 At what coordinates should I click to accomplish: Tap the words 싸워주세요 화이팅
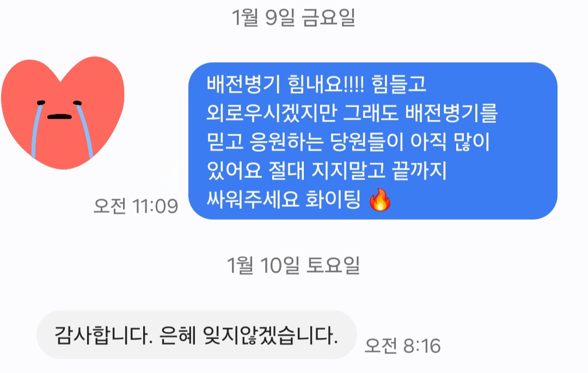[x=284, y=199]
